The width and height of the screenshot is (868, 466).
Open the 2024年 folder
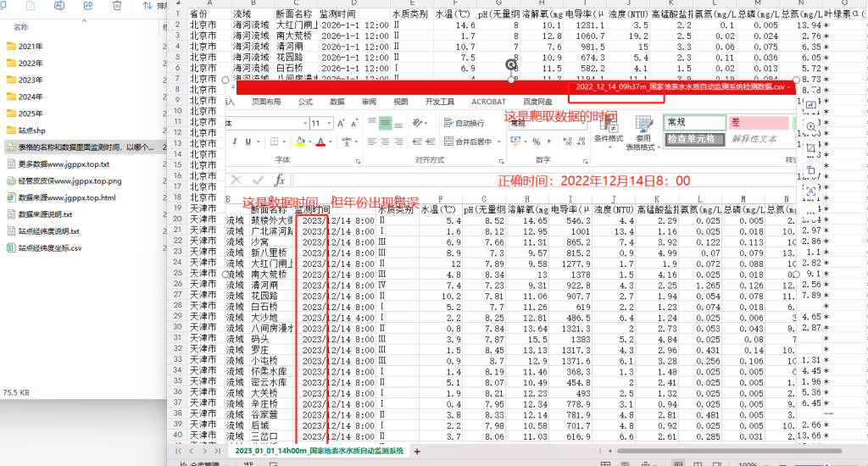tap(25, 97)
